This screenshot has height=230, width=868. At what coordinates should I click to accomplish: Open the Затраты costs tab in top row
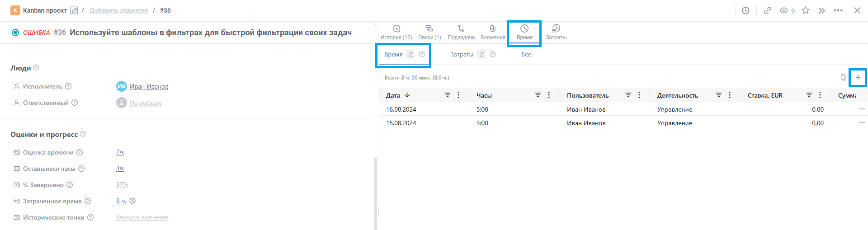pyautogui.click(x=556, y=33)
